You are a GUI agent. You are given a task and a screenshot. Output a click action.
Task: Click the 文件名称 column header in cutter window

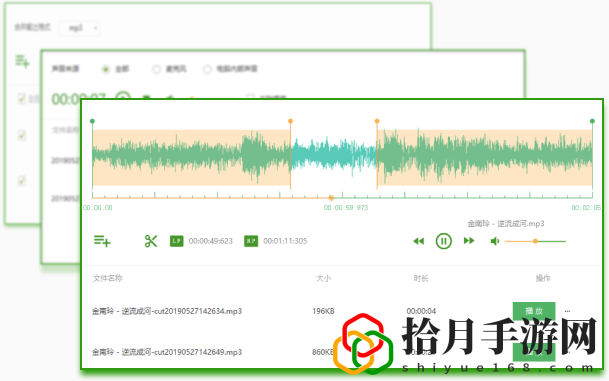[x=108, y=278]
